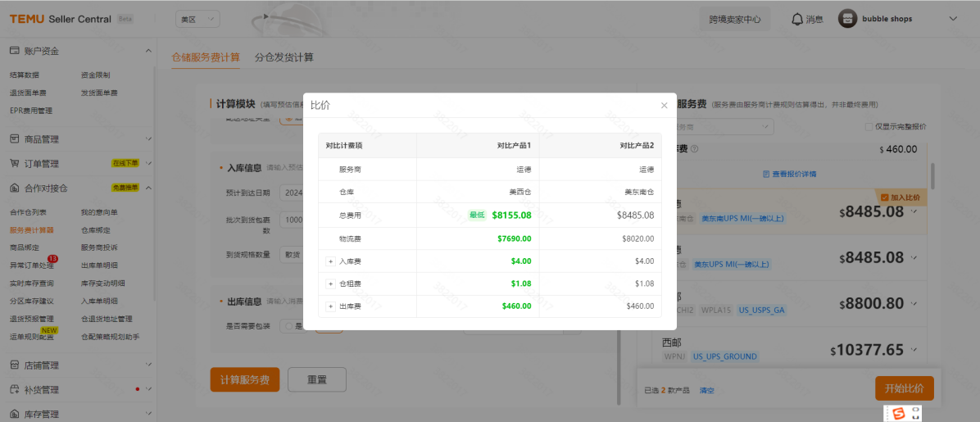Select the 仓储服务费计算 tab

206,57
